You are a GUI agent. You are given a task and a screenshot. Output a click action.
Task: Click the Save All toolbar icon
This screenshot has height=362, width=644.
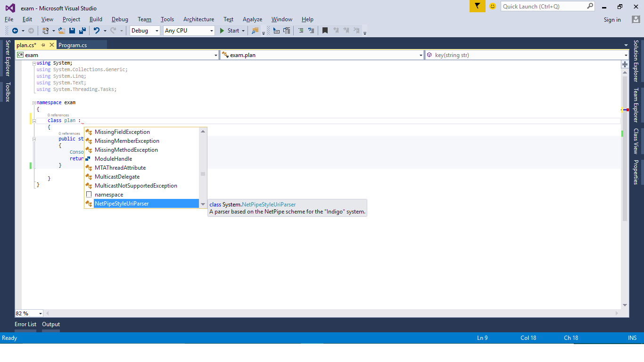coord(82,31)
